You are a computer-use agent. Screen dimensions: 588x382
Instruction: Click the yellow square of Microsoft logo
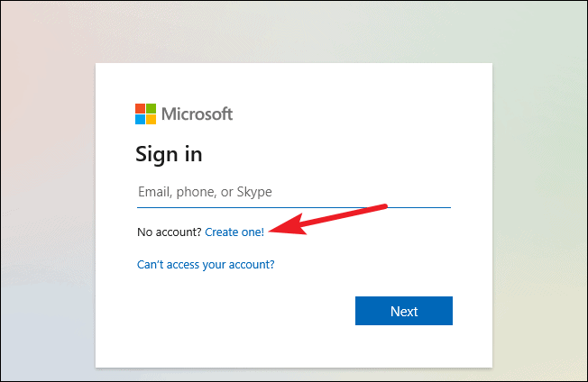(x=152, y=120)
